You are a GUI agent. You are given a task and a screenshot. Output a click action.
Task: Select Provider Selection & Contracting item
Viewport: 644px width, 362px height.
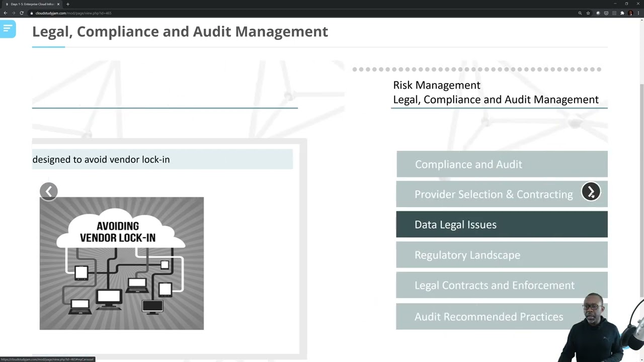tap(502, 194)
